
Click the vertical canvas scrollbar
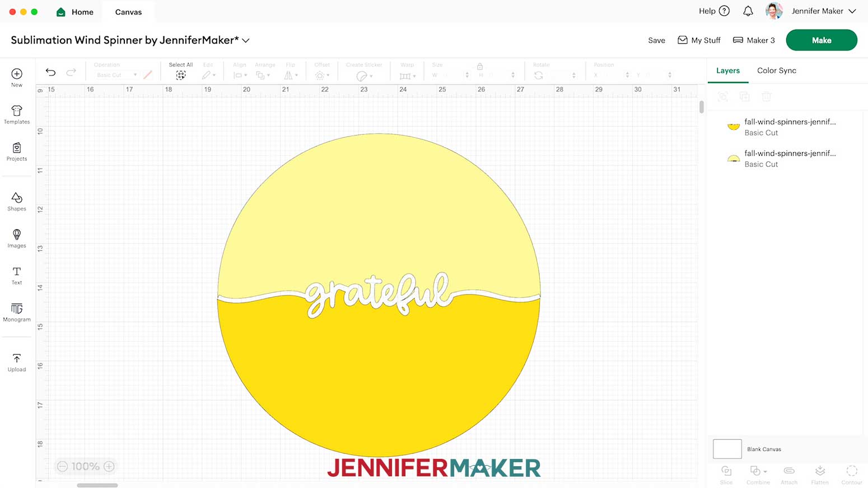pyautogui.click(x=702, y=107)
